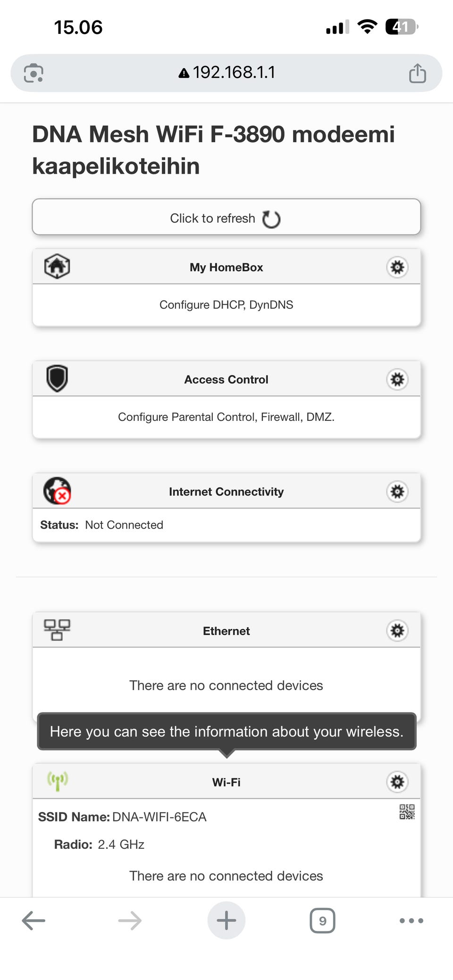453x980 pixels.
Task: Tap the My HomeBox header title
Action: pos(226,268)
